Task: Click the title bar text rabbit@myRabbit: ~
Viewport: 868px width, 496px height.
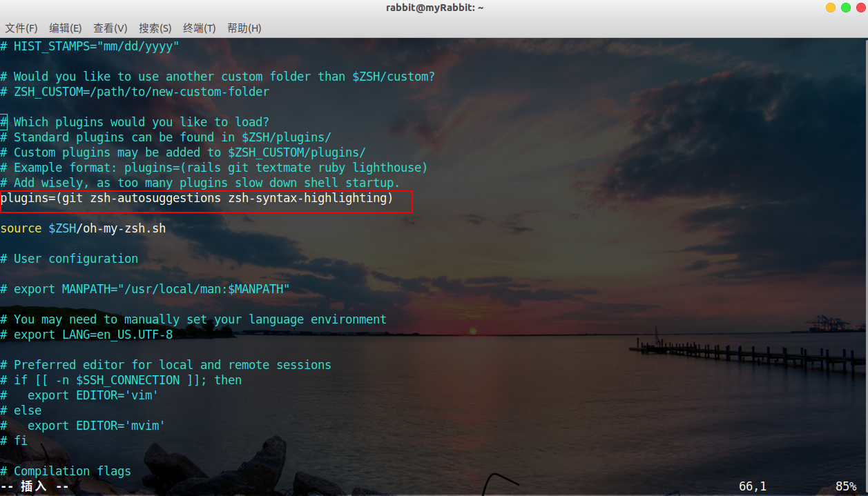Action: (434, 8)
